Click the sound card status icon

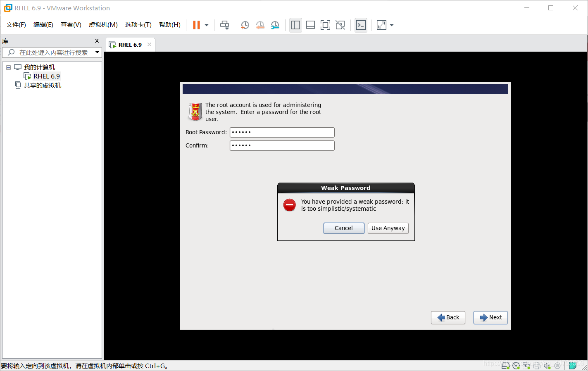547,366
